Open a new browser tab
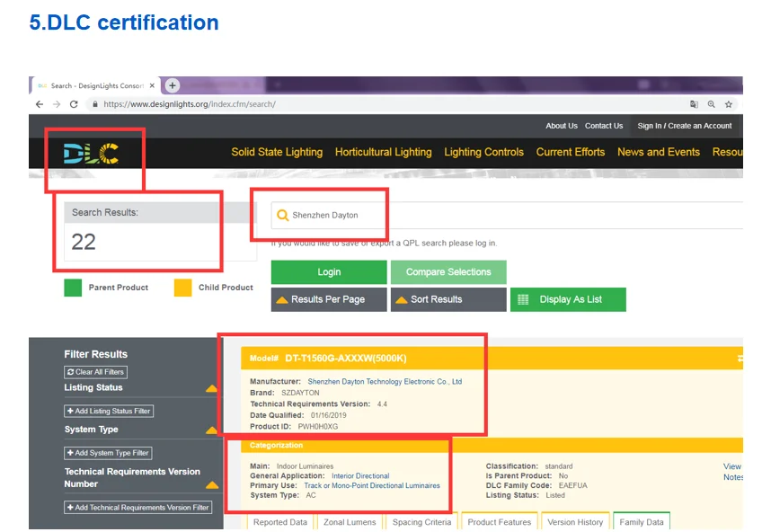762x532 pixels. (x=173, y=85)
